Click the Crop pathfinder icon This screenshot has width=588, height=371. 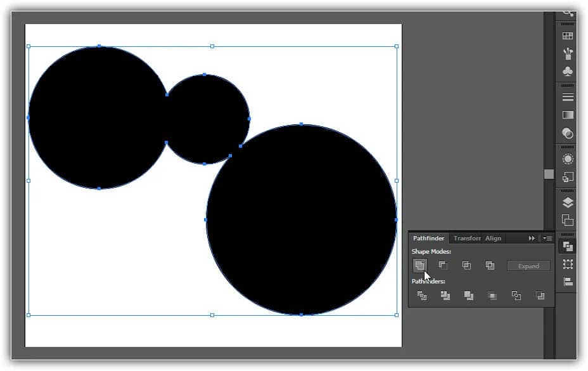click(492, 296)
